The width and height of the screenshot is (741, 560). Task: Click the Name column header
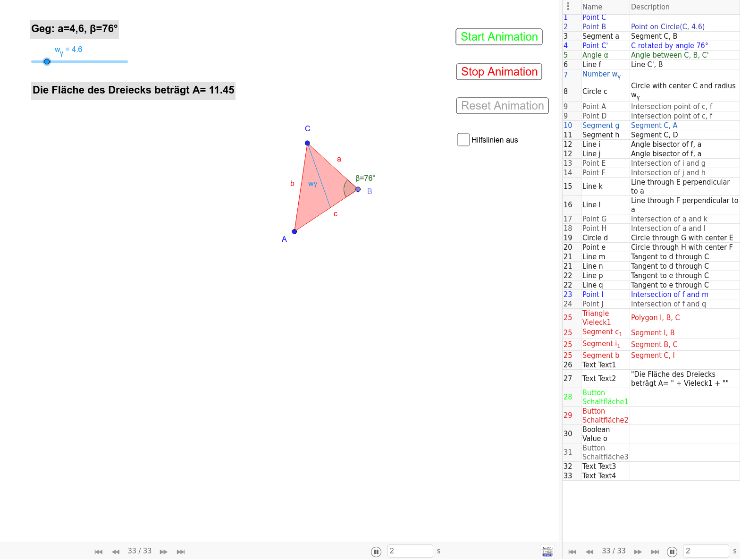[x=605, y=7]
